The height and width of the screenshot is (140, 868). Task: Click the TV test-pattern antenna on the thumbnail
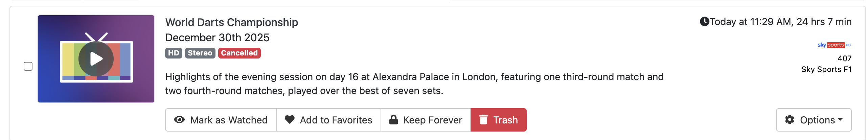(x=96, y=37)
